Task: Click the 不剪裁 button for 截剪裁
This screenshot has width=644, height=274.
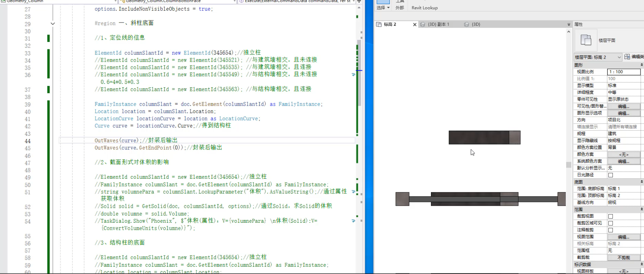Action: coord(624,257)
